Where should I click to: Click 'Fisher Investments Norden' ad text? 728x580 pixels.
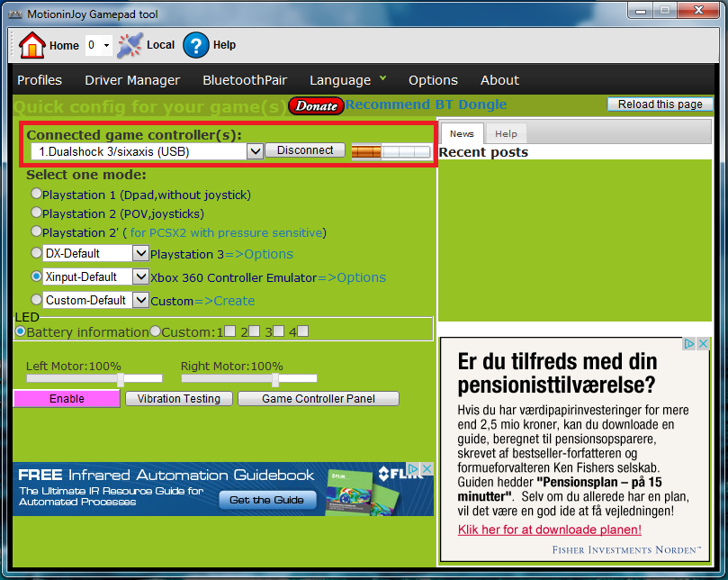(x=626, y=549)
